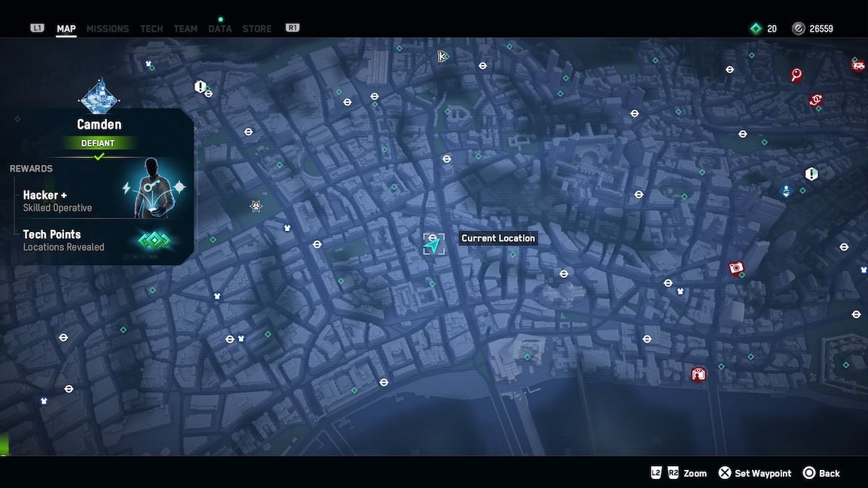Click the Skilled Operative subtitle
This screenshot has width=868, height=488.
coord(57,208)
